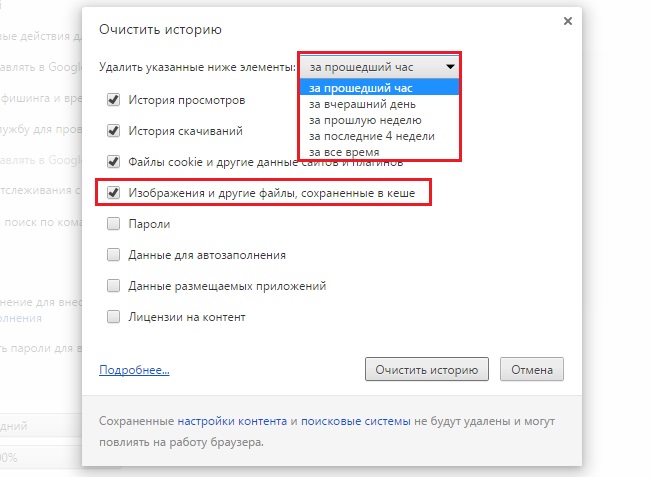Check Данные для автозаполнения option
This screenshot has width=651, height=477.
point(113,255)
